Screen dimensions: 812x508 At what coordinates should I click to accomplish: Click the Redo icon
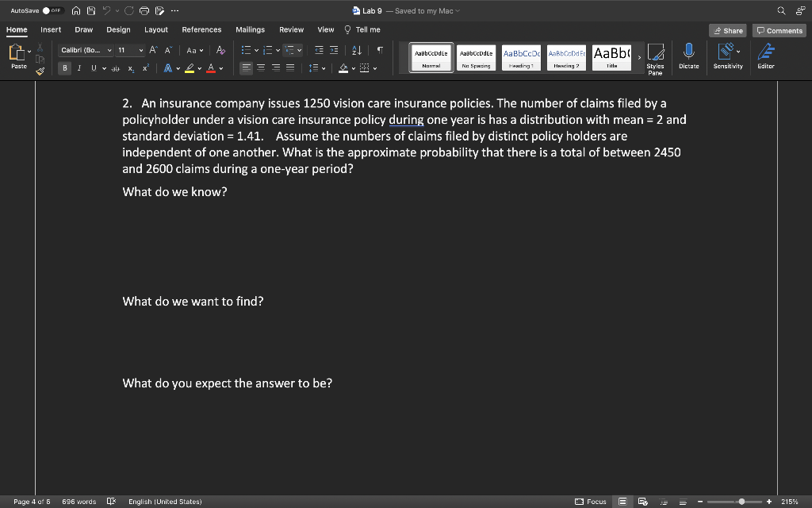(129, 10)
